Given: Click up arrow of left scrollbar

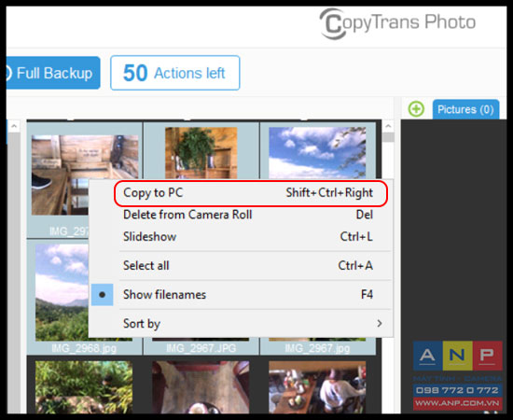Looking at the screenshot, I should click(x=14, y=126).
